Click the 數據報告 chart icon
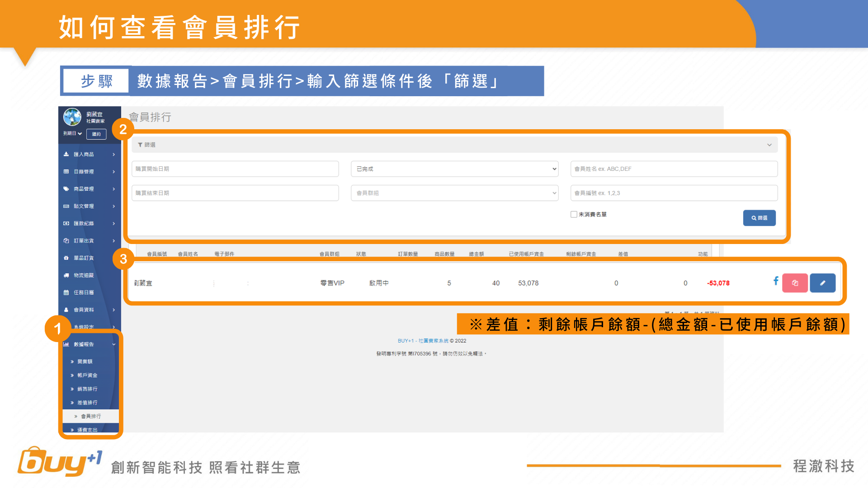Screen dimensions: 868x488 (66, 344)
